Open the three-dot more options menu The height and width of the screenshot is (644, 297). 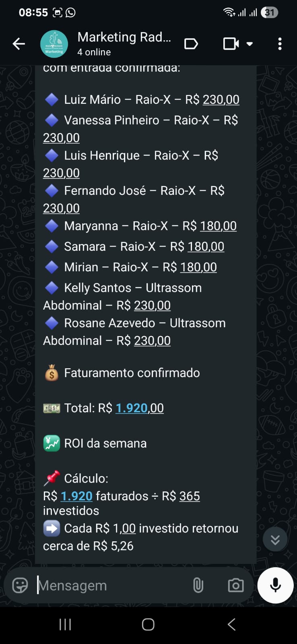click(x=280, y=44)
